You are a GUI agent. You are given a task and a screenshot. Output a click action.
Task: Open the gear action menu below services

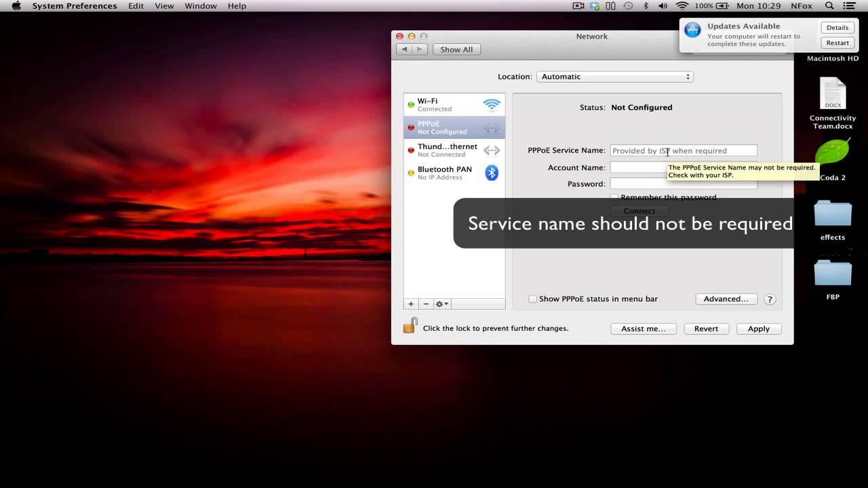tap(442, 304)
